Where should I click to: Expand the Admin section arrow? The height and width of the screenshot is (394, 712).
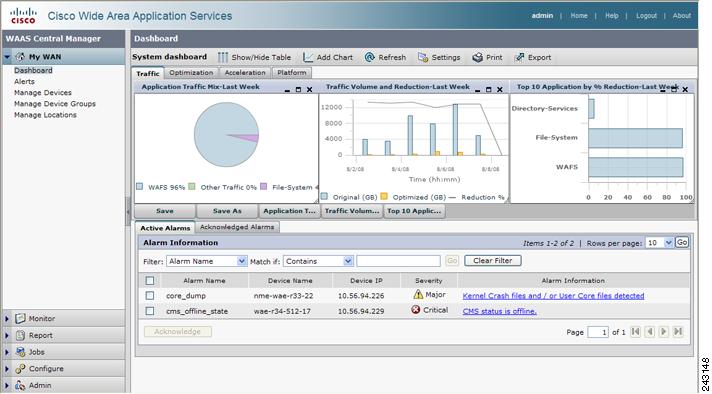(7, 385)
